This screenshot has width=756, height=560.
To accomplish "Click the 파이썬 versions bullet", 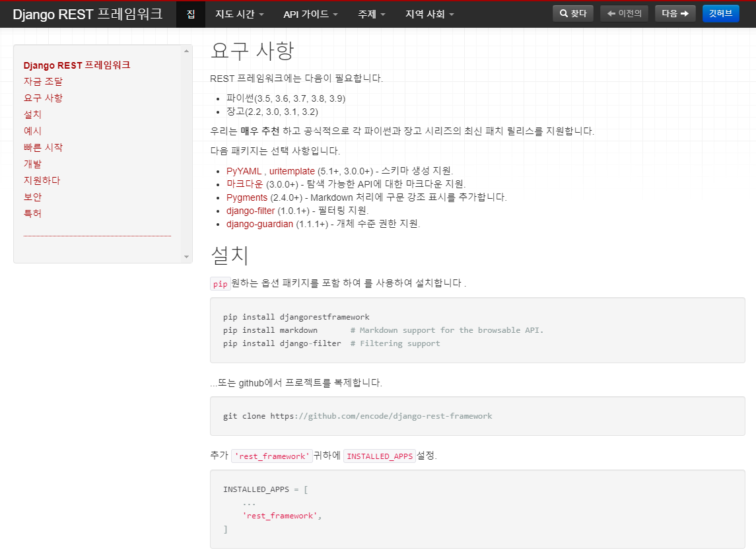I will coord(286,98).
